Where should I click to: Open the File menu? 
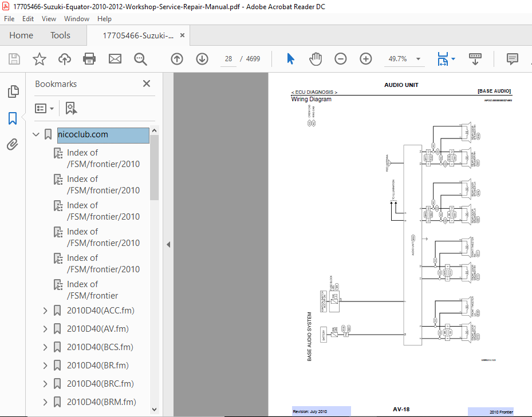coord(9,19)
